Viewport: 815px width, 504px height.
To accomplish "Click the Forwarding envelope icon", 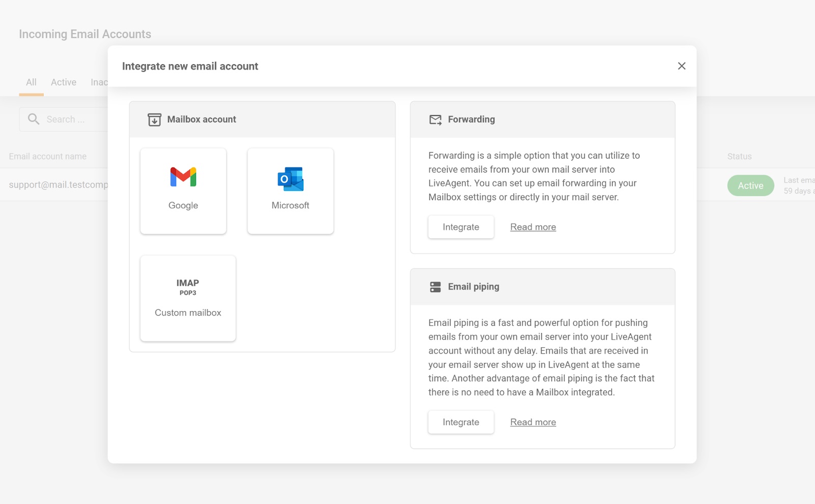I will 435,120.
